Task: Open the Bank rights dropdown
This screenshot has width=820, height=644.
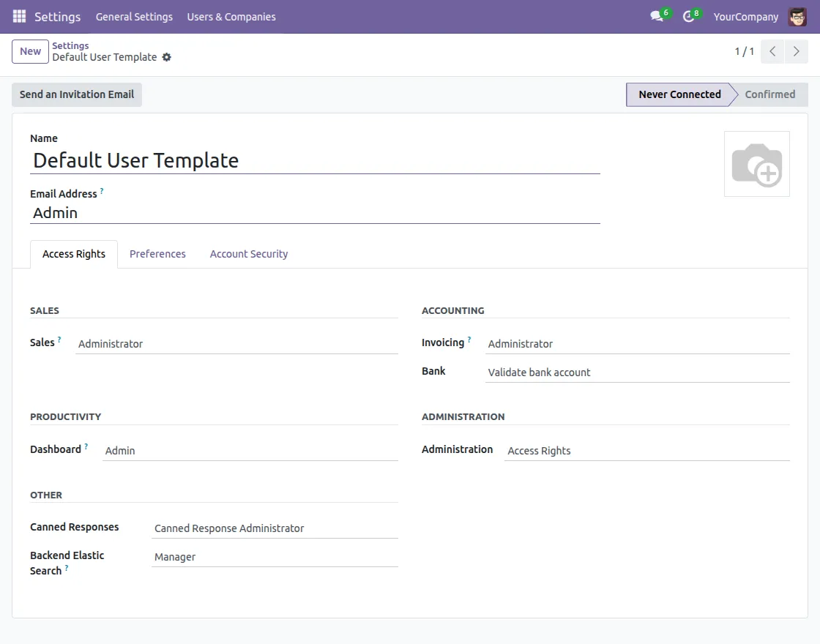Action: tap(637, 372)
